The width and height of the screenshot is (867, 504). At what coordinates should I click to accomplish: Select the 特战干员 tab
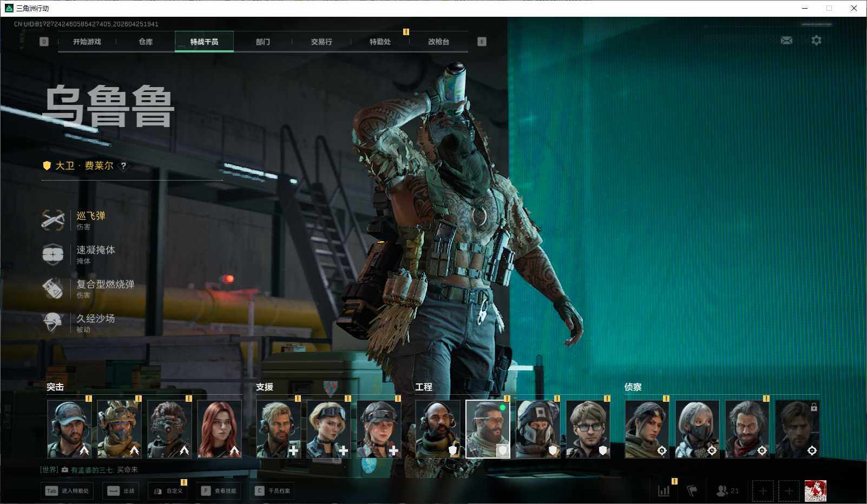point(204,42)
